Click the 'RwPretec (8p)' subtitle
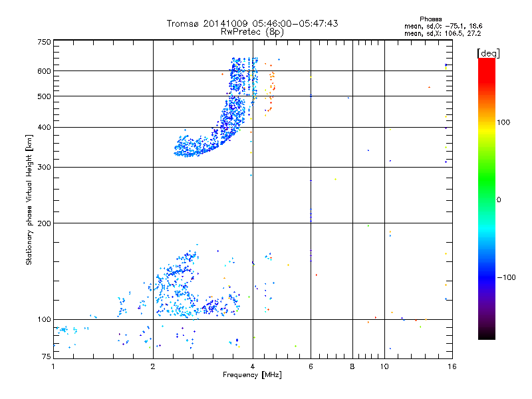Screen dimensions: 532x399 coord(252,32)
